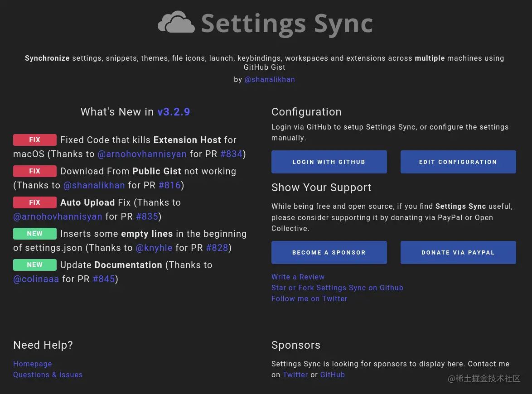Click the @knyhle contributor link
The height and width of the screenshot is (394, 532).
154,248
